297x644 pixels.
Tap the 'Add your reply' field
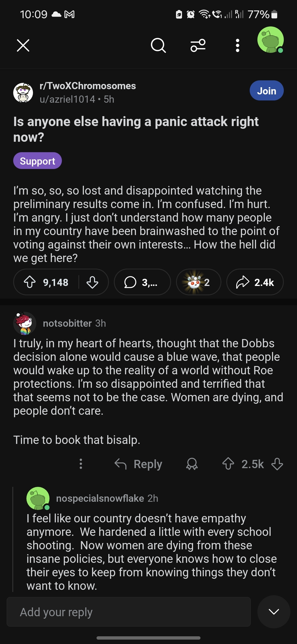[x=128, y=612]
